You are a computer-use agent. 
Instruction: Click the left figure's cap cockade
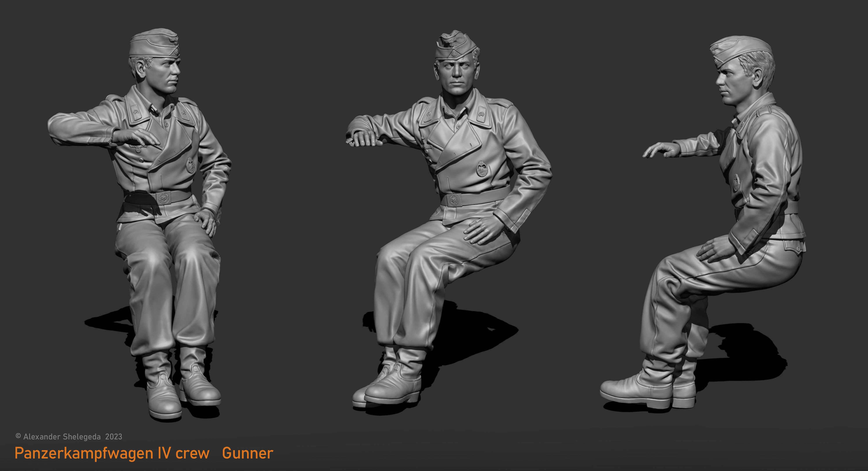(177, 52)
